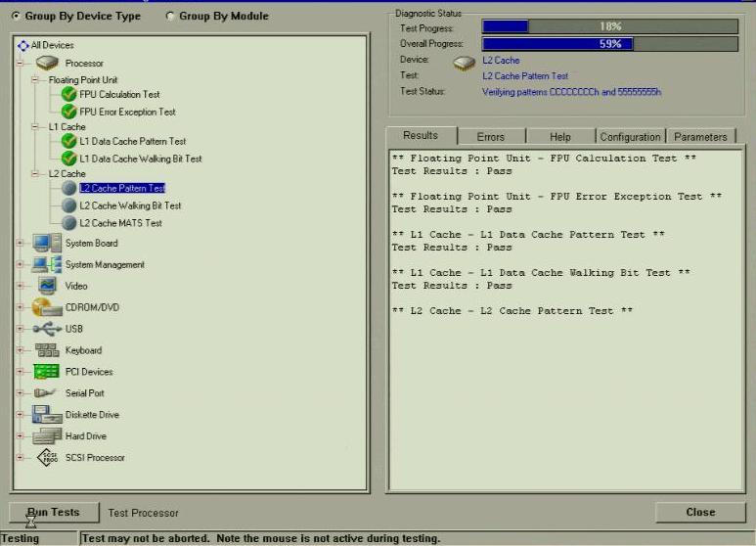Click the Overall Progress bar at 59%
Viewport: 756px width, 546px height.
click(610, 44)
